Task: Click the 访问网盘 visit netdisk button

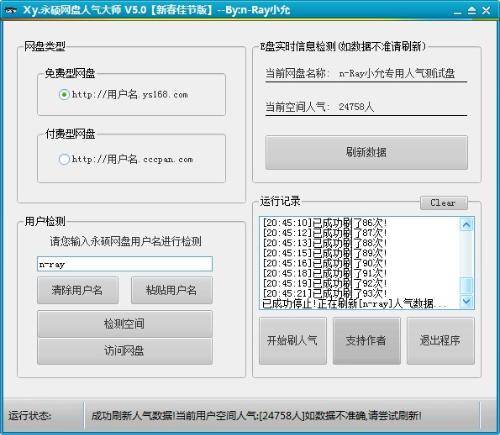Action: coord(125,351)
